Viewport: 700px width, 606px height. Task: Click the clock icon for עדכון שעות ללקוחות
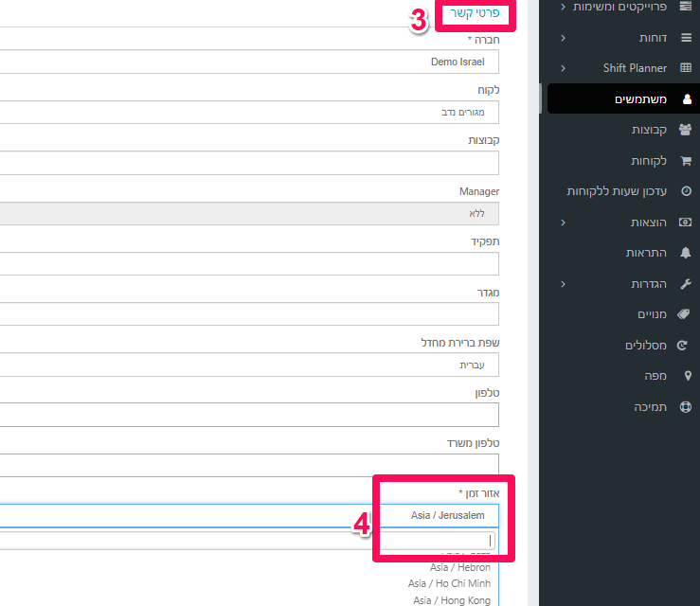[x=686, y=191]
